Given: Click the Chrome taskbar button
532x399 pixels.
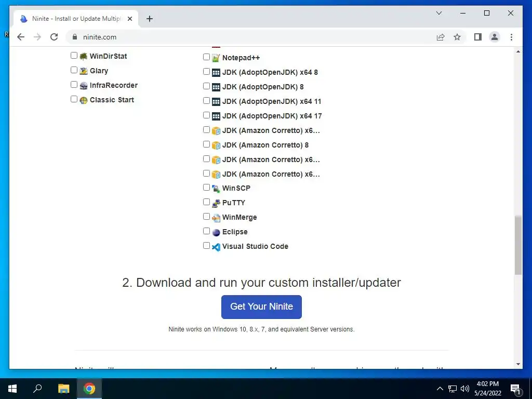Looking at the screenshot, I should tap(89, 389).
